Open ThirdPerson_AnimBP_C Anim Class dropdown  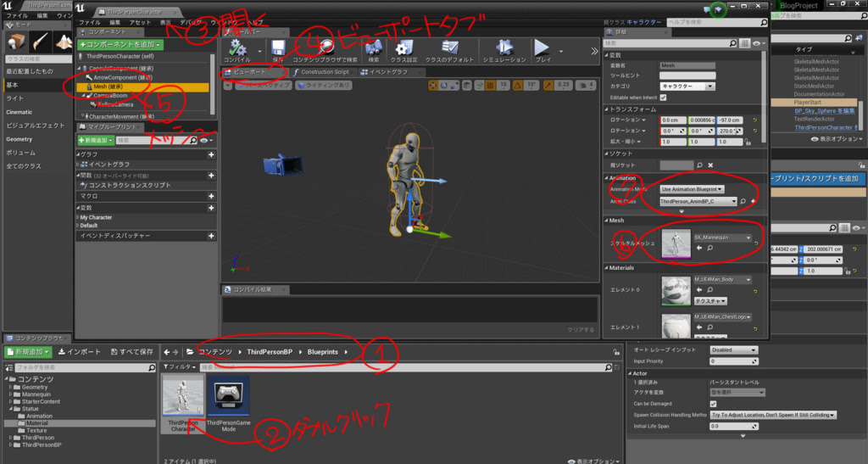pos(698,202)
